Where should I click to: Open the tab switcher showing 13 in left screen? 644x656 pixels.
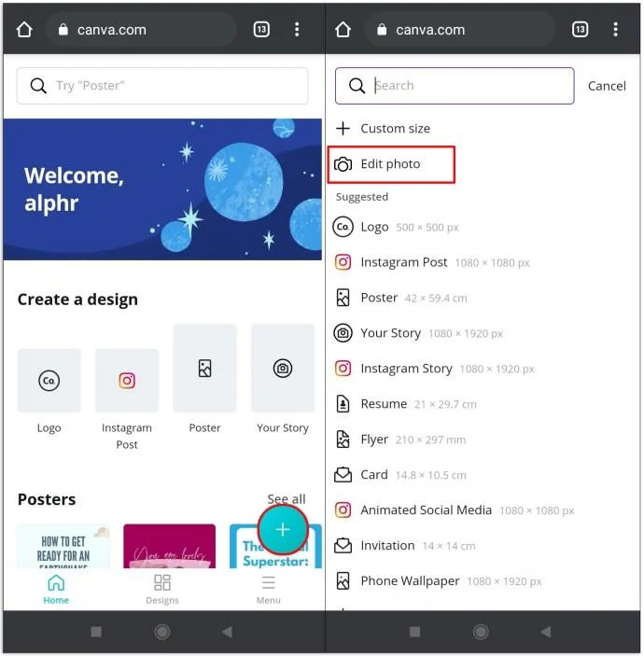(x=261, y=30)
